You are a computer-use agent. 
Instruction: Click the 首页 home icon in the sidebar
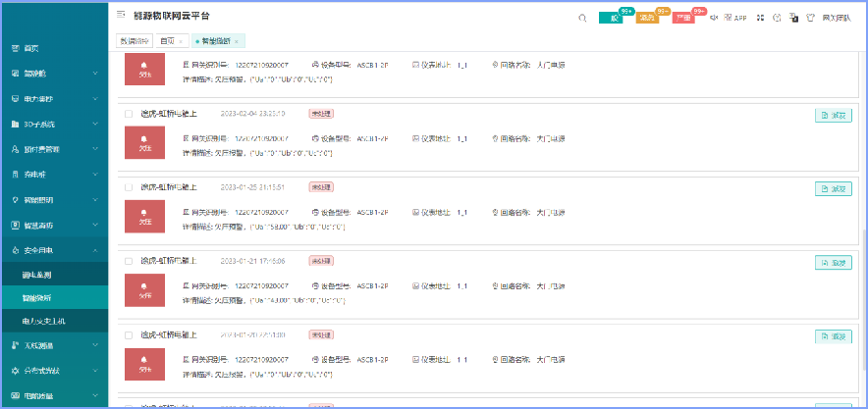coord(15,49)
